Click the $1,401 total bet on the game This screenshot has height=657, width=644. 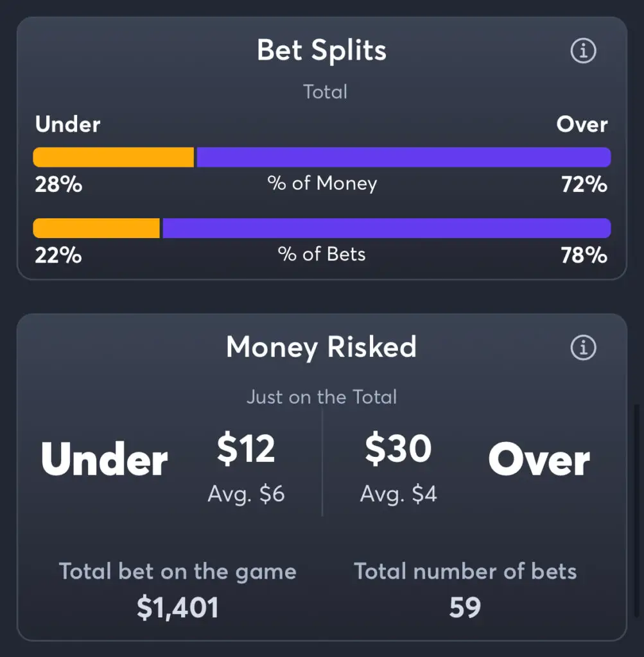point(178,608)
